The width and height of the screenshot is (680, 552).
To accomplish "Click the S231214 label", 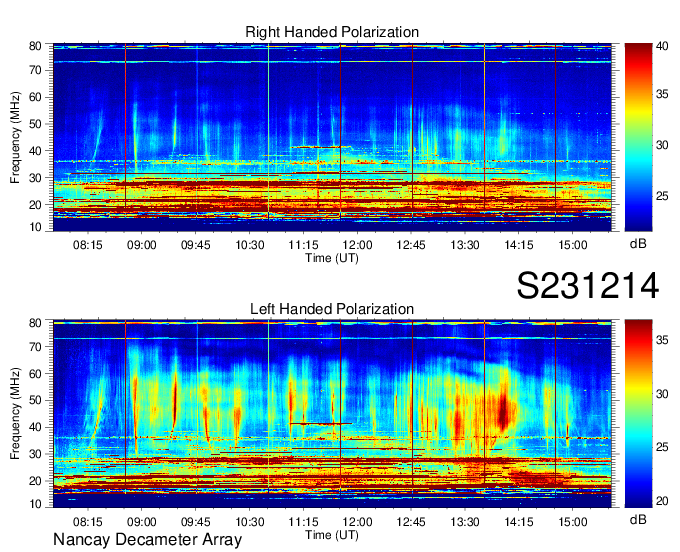I will [x=588, y=286].
